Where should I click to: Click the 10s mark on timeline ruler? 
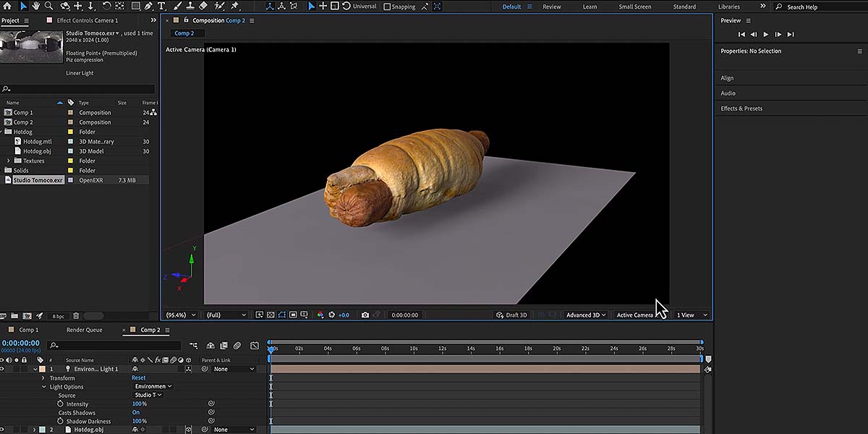click(x=414, y=349)
